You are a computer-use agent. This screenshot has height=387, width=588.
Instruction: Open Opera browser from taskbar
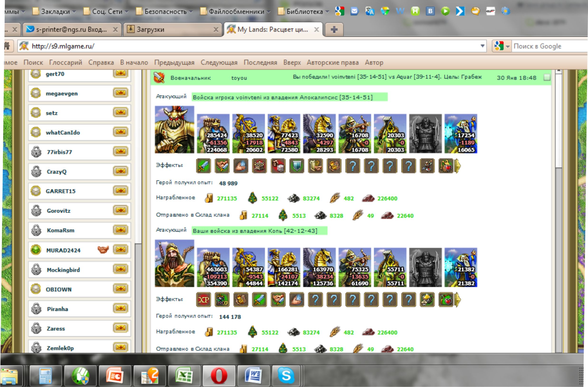click(219, 376)
